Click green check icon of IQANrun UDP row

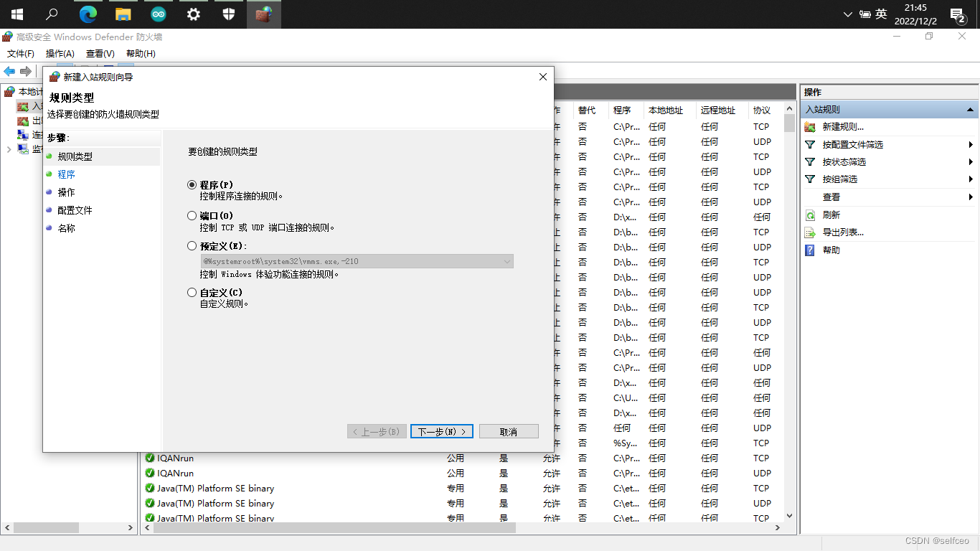click(150, 473)
